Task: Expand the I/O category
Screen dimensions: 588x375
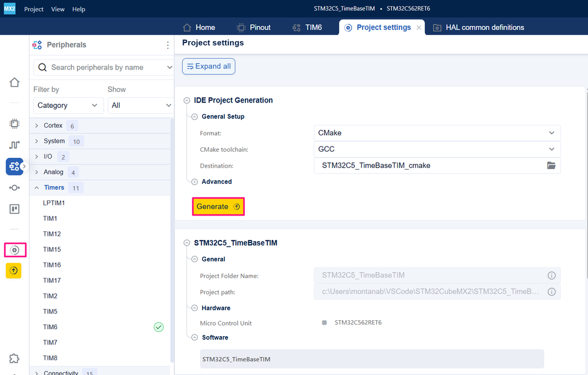Action: coord(36,157)
